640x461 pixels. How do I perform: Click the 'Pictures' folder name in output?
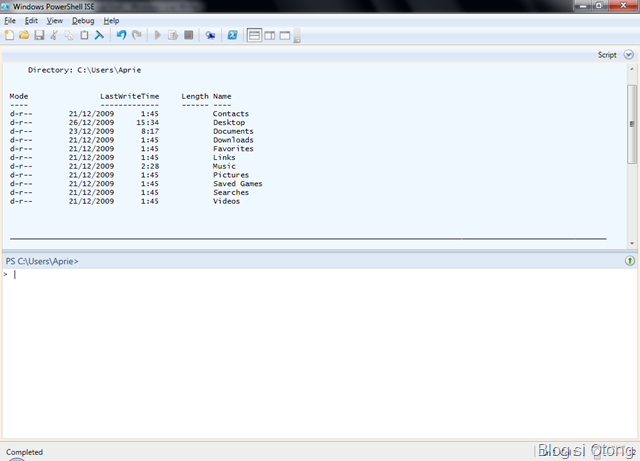point(231,175)
